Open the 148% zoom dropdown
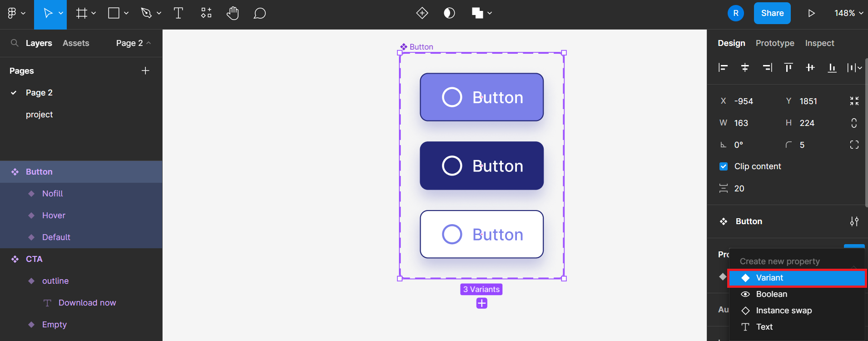The height and width of the screenshot is (341, 868). tap(848, 13)
